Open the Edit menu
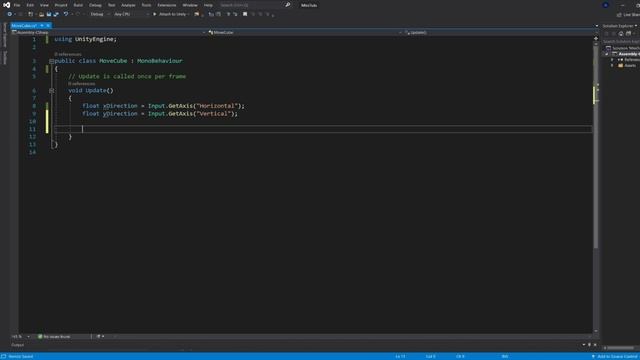The image size is (640, 360). click(x=30, y=5)
